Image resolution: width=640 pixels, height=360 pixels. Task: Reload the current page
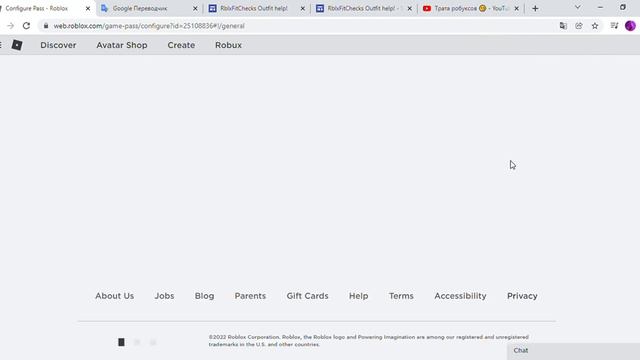click(26, 26)
